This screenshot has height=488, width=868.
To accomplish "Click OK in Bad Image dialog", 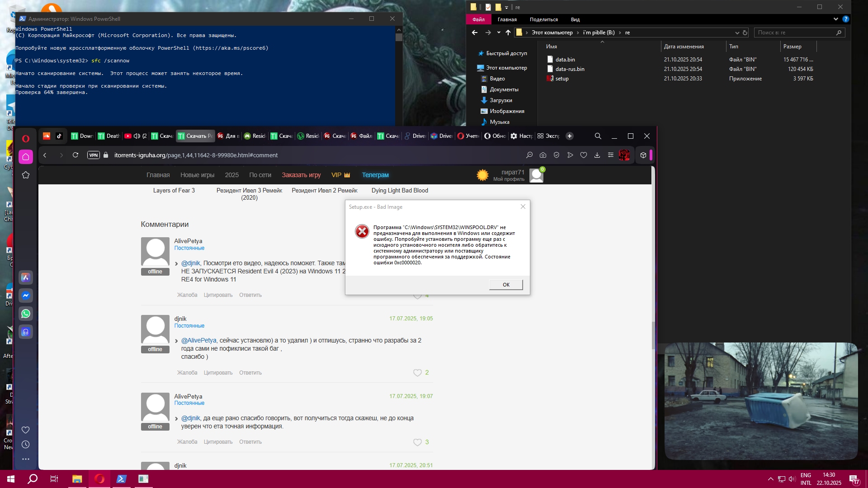I will pos(506,285).
